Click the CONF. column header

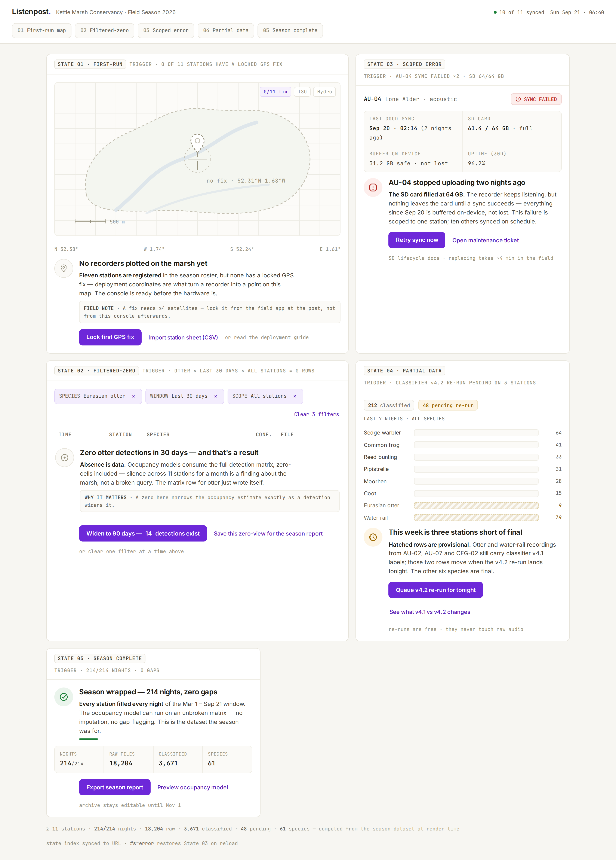point(264,434)
